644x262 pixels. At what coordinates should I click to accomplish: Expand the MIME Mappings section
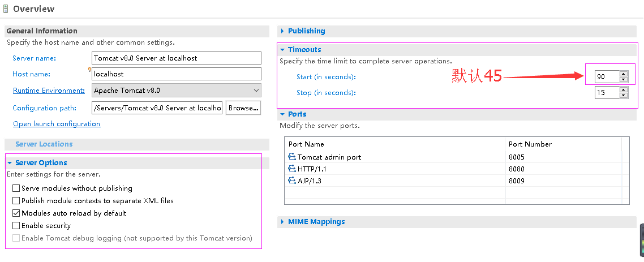pos(282,222)
